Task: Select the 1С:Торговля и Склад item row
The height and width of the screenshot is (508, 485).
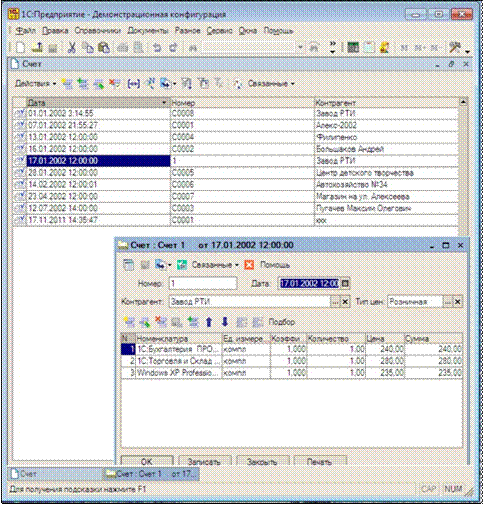Action: (292, 361)
